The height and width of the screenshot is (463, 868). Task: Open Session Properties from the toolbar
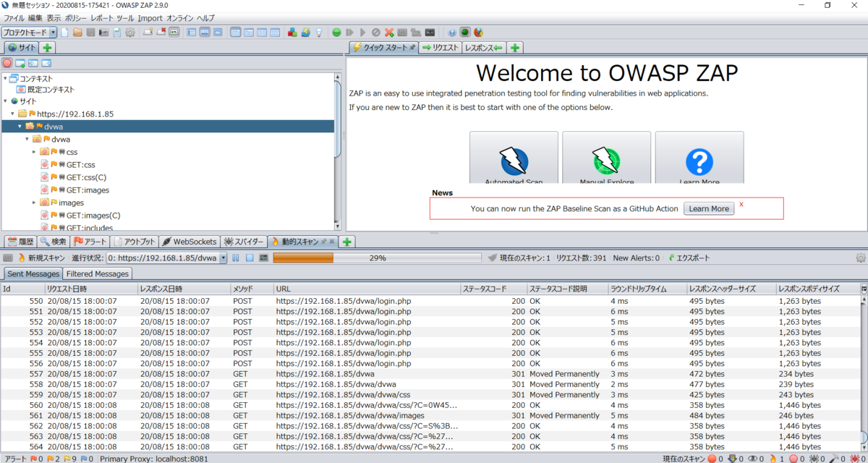pyautogui.click(x=116, y=33)
